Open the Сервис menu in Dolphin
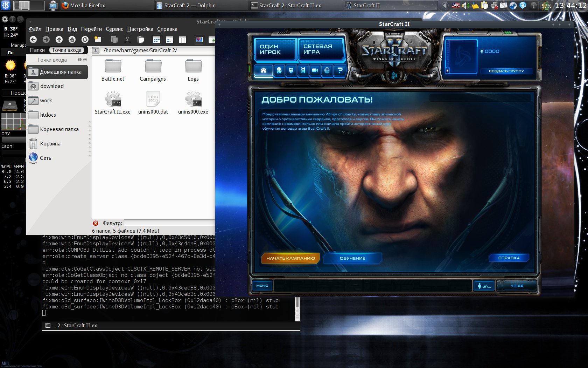The image size is (588, 368). tap(114, 29)
